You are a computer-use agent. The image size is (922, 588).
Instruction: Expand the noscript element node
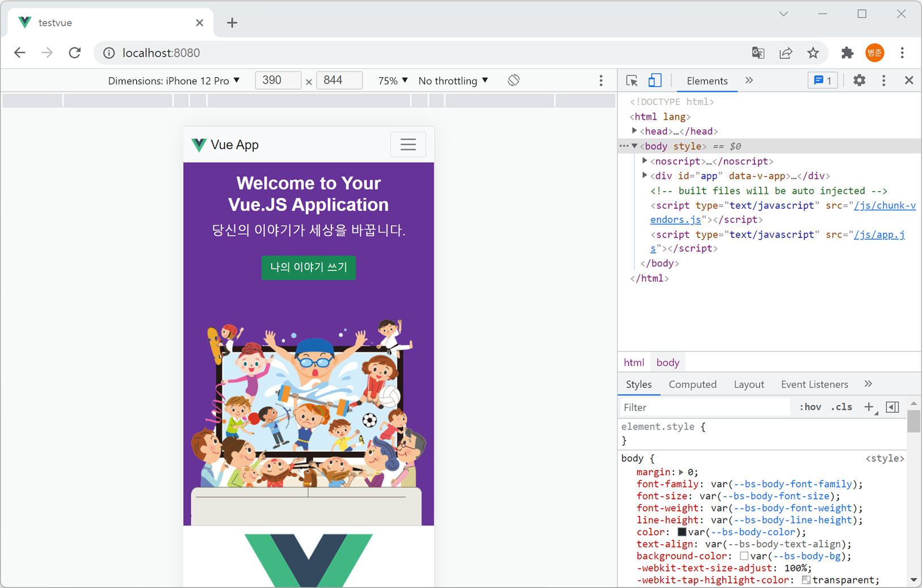click(x=645, y=161)
